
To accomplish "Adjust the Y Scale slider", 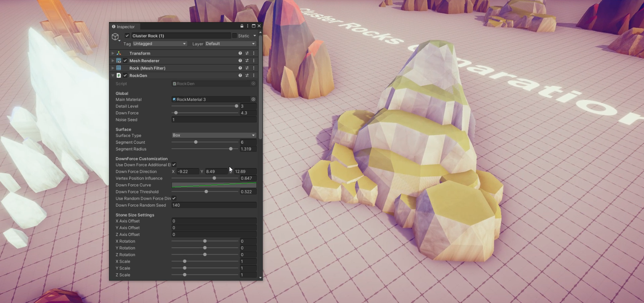I will (205, 268).
